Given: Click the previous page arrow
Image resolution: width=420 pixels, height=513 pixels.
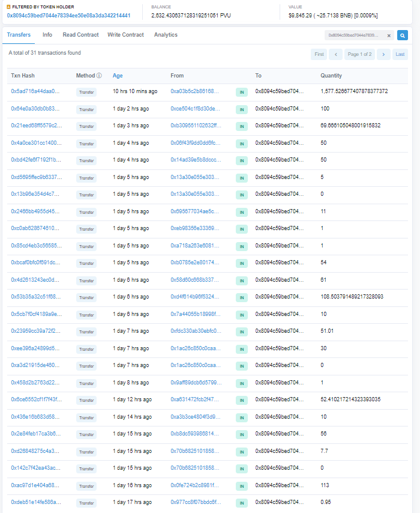Looking at the screenshot, I should [336, 55].
